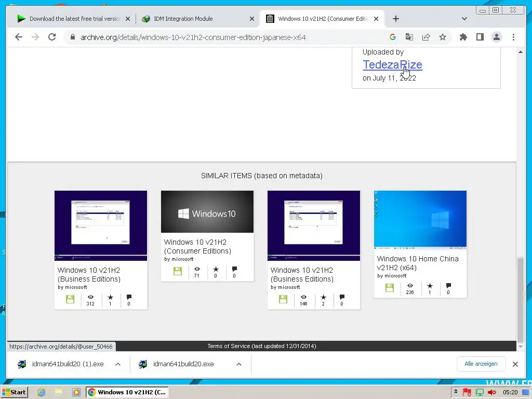This screenshot has height=399, width=532.
Task: Open the Chrome three-dot menu
Action: click(513, 37)
